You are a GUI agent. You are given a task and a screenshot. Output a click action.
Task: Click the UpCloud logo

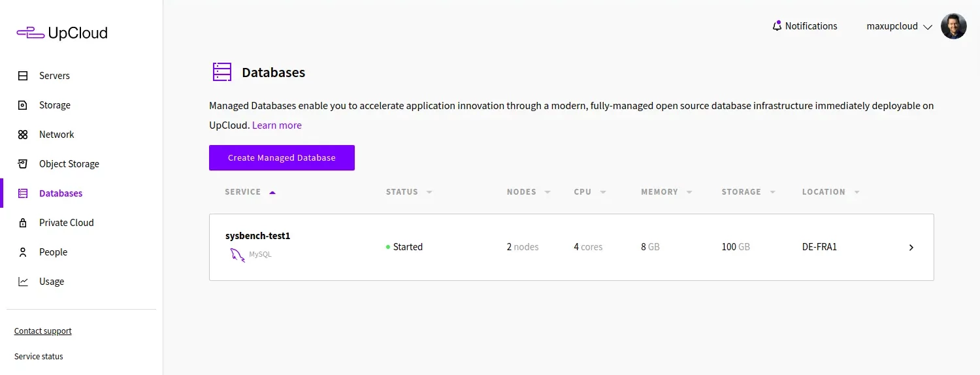point(62,33)
